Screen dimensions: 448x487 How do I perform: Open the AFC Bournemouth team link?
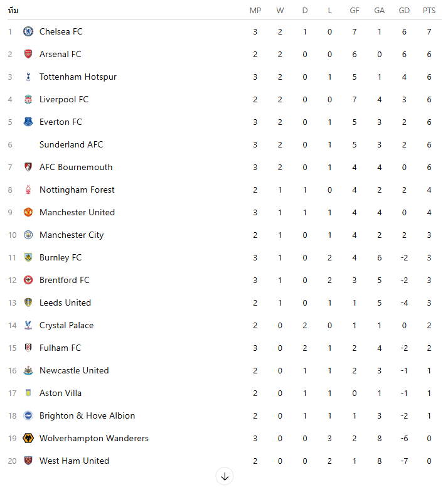76,167
